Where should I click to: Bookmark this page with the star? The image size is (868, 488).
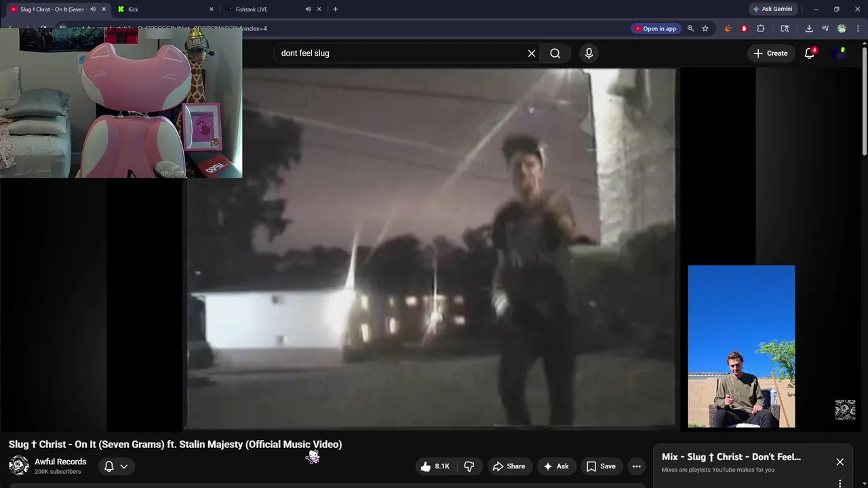click(x=705, y=28)
